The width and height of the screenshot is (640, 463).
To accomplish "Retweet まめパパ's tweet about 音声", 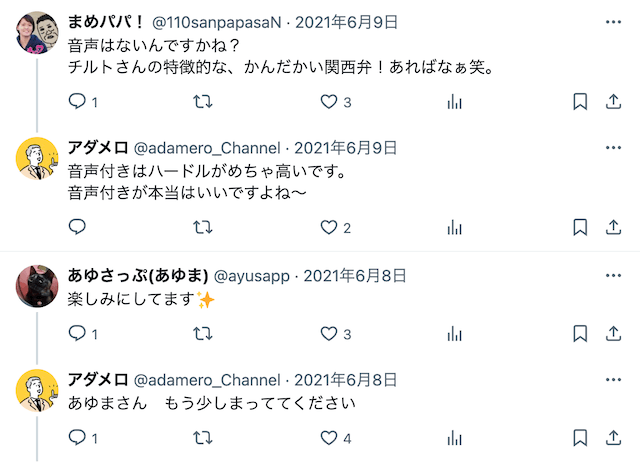I will click(x=203, y=101).
